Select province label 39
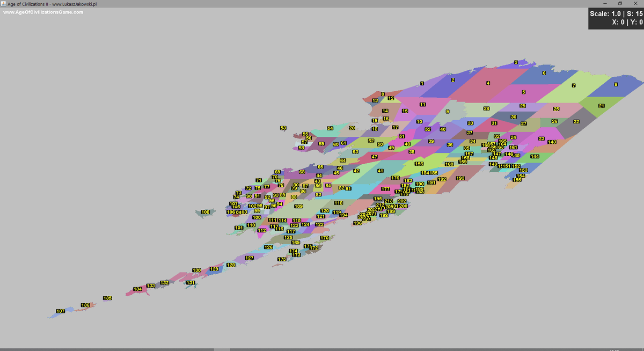Image resolution: width=644 pixels, height=351 pixels. 431,141
